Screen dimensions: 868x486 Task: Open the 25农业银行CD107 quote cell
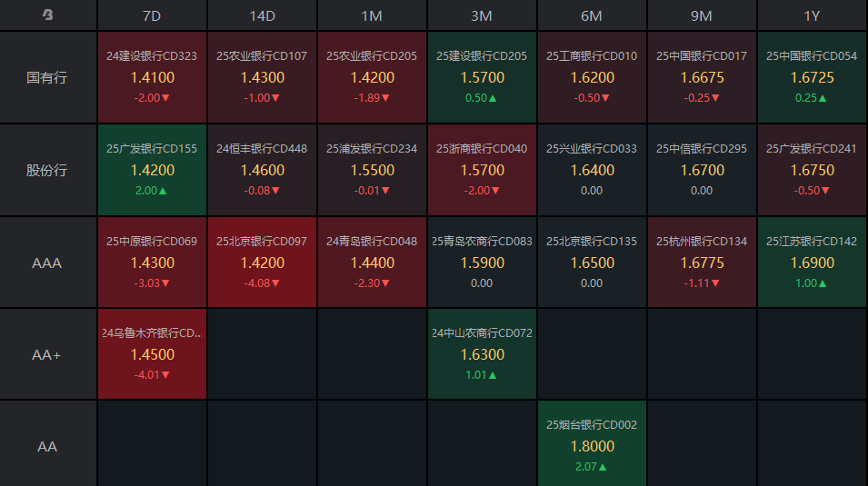pos(262,77)
